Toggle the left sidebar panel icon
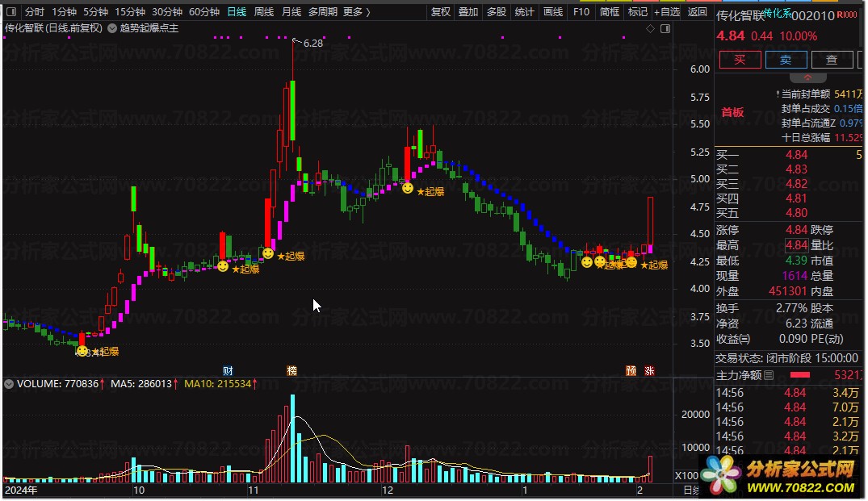868x501 pixels. click(11, 11)
